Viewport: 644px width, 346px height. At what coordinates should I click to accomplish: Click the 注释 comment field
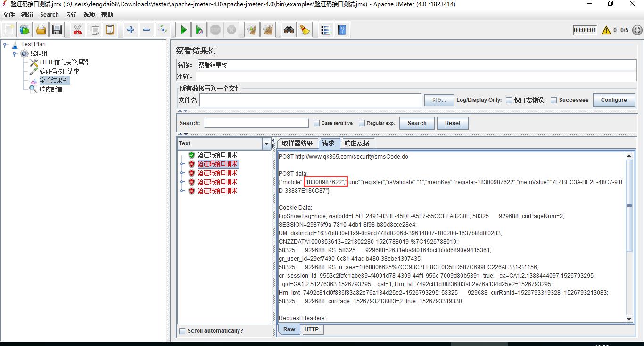point(416,76)
